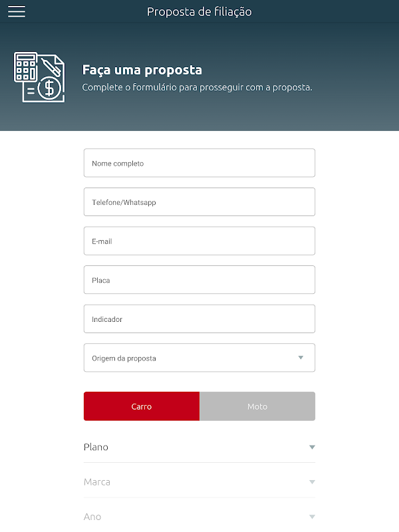
Task: Click the calculator and invoice illustration icon
Action: [39, 77]
